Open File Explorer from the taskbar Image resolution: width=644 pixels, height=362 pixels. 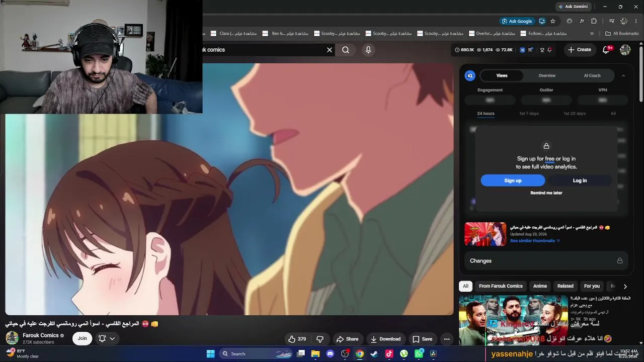click(x=315, y=354)
